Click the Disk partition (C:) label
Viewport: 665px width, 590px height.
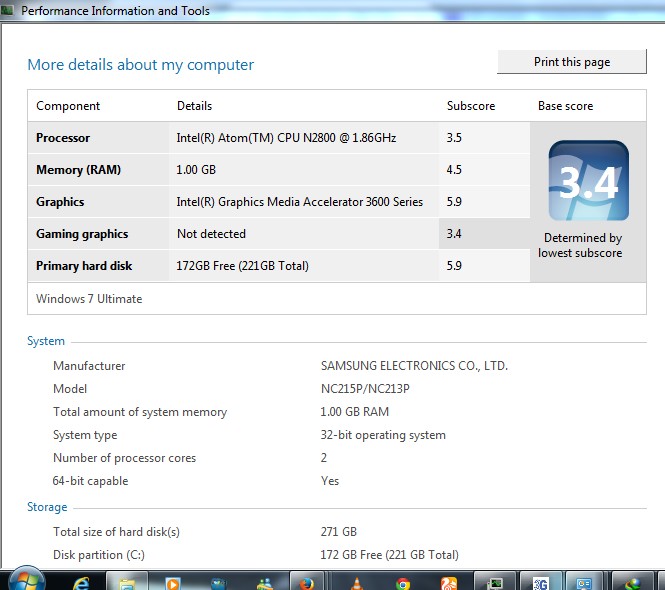tap(99, 555)
